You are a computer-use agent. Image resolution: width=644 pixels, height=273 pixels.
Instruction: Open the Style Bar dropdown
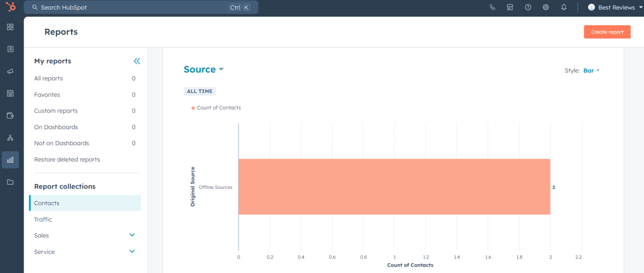[x=592, y=70]
